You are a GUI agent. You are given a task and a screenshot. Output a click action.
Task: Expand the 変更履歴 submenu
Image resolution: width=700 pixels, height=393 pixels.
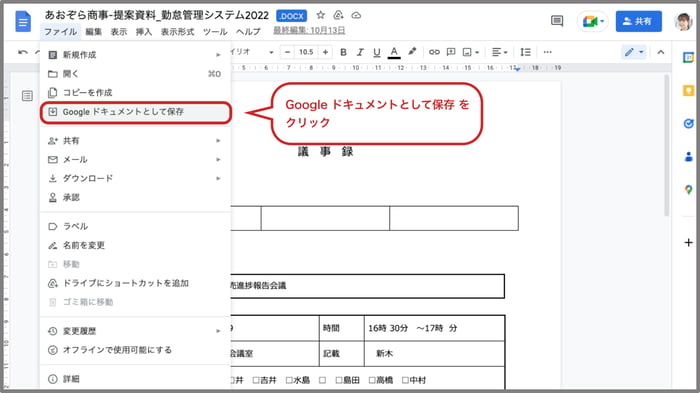coord(135,331)
